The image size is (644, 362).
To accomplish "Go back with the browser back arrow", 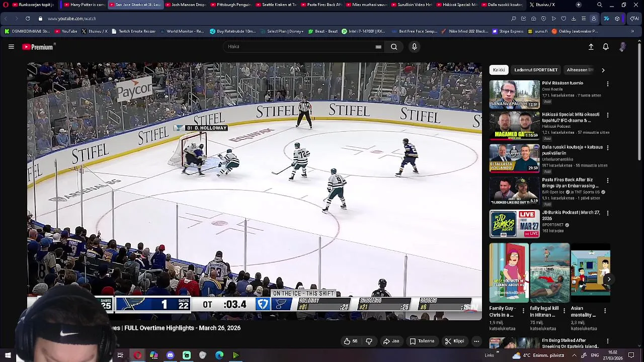I will click(6, 19).
